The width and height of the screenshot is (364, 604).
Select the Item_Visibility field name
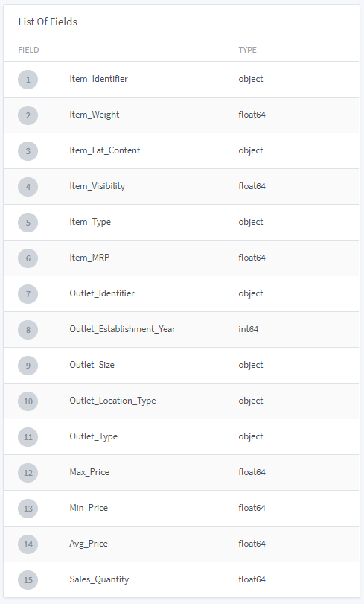[97, 186]
